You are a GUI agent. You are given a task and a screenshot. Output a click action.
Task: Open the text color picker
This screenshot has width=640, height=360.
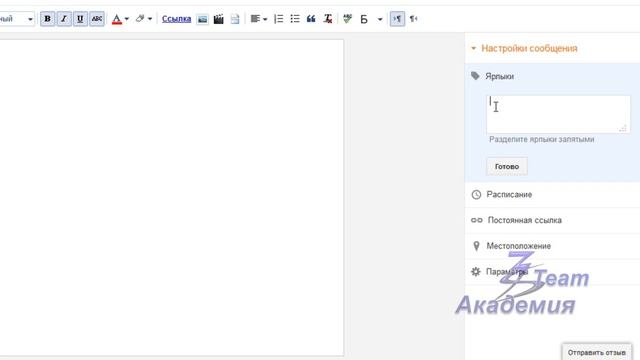(120, 19)
